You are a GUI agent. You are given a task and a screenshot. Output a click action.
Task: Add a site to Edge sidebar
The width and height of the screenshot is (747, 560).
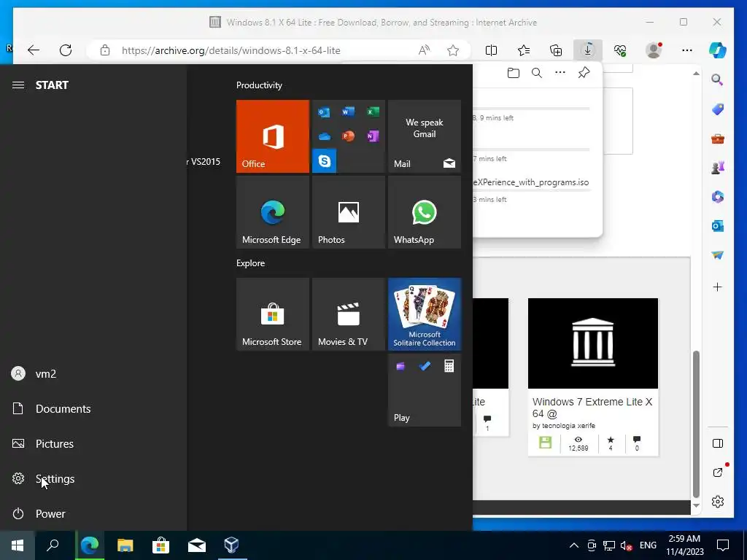(718, 287)
